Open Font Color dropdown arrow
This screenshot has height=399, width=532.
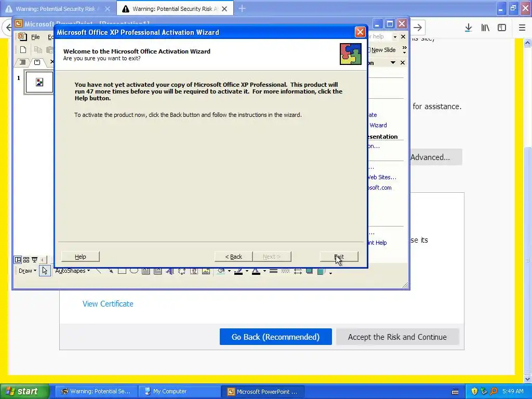click(x=264, y=271)
